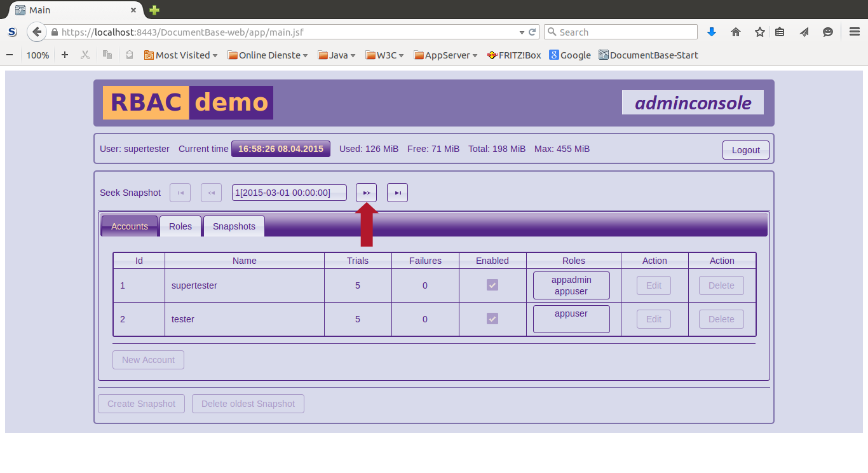Click the Logout button
The height and width of the screenshot is (473, 868).
coord(745,150)
